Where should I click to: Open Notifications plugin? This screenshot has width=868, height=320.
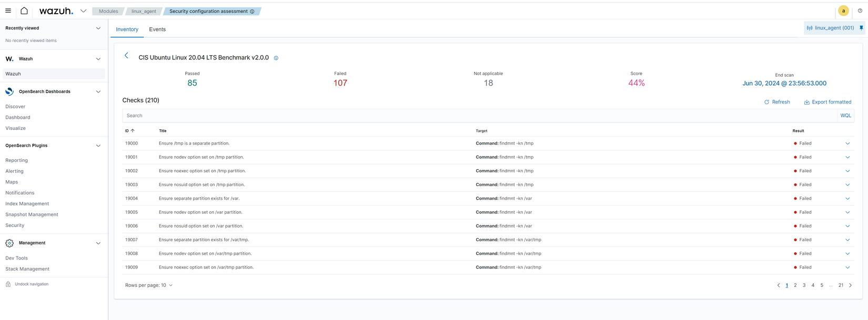[x=20, y=193]
